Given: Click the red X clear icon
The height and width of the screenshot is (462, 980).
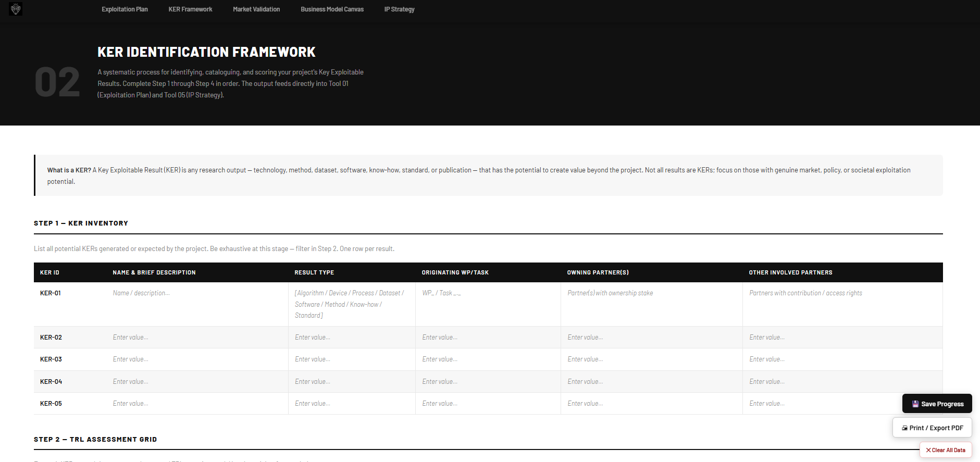Looking at the screenshot, I should (928, 450).
